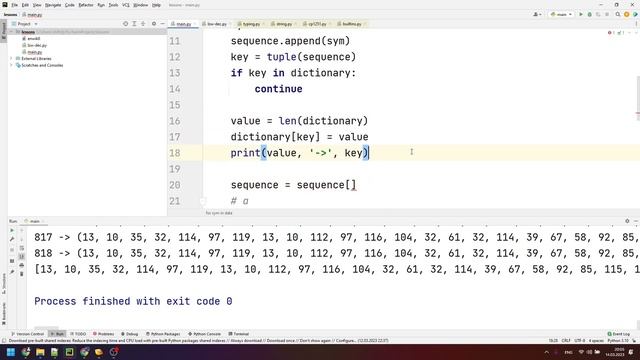Screen dimensions: 640x360
Task: Open the Refactor menu
Action: click(x=86, y=5)
